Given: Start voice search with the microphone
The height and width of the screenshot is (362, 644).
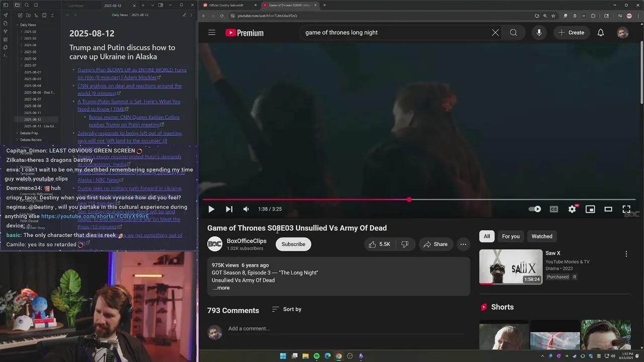Looking at the screenshot, I should point(539,33).
